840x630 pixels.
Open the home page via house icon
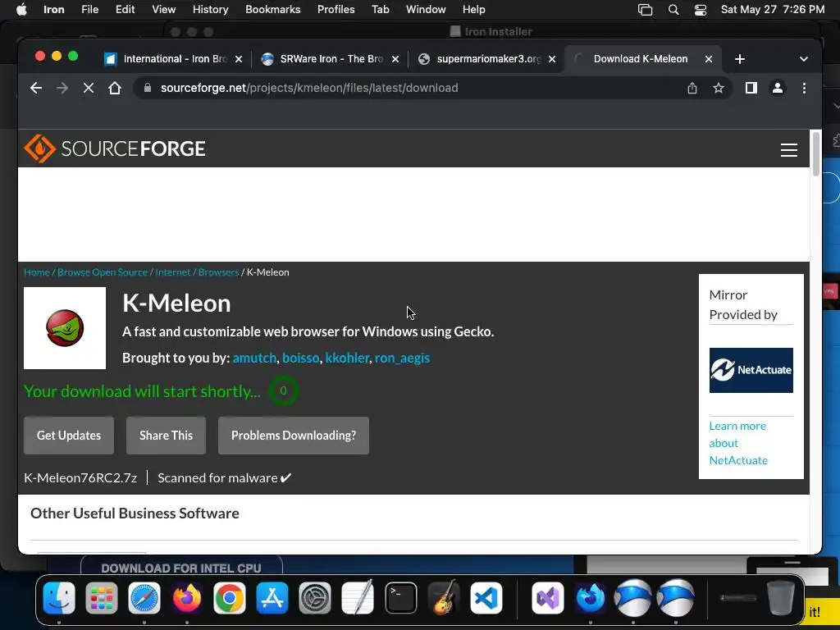[115, 88]
